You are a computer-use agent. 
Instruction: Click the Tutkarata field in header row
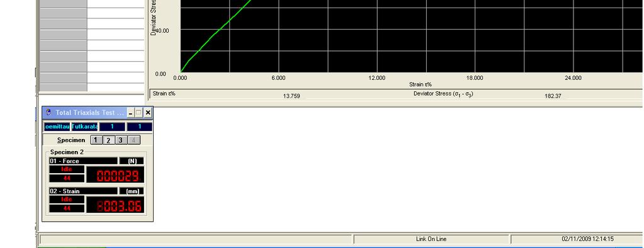tap(84, 127)
